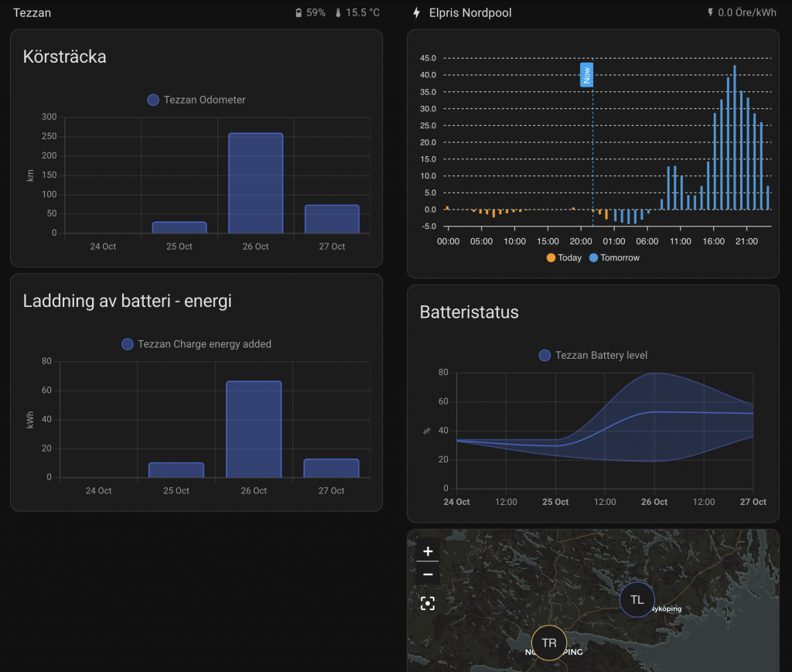Toggle the Tezzan Charge energy added series

click(196, 344)
